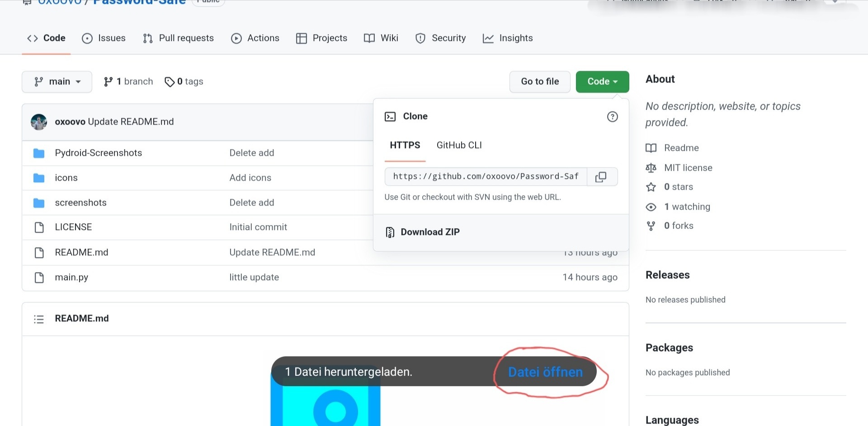Open the screenshots folder
The height and width of the screenshot is (426, 868).
81,203
